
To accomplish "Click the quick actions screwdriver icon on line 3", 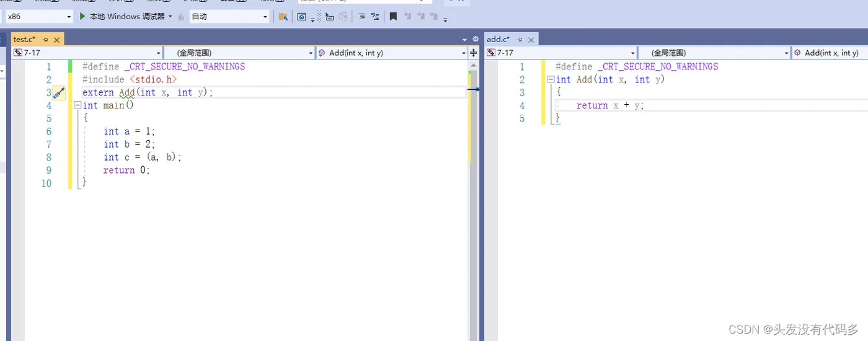I will pyautogui.click(x=59, y=93).
